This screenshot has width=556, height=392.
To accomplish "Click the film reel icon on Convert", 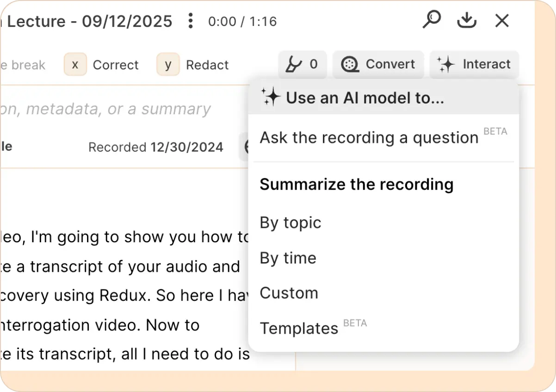I will pyautogui.click(x=350, y=64).
